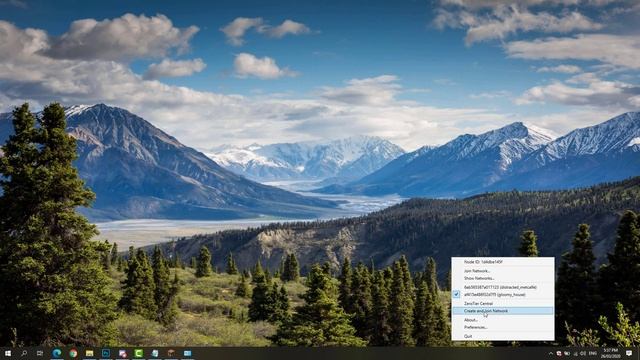Open the clock and date flyout
The width and height of the screenshot is (640, 360).
point(611,353)
